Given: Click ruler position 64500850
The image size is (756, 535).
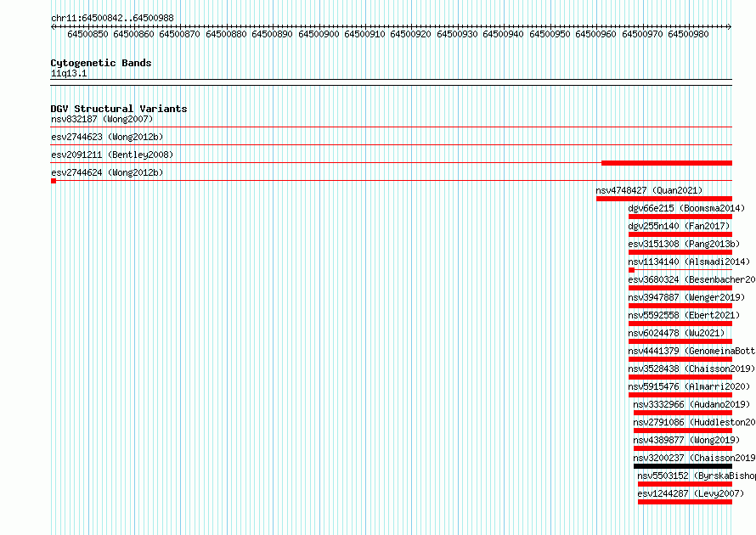Looking at the screenshot, I should point(87,34).
